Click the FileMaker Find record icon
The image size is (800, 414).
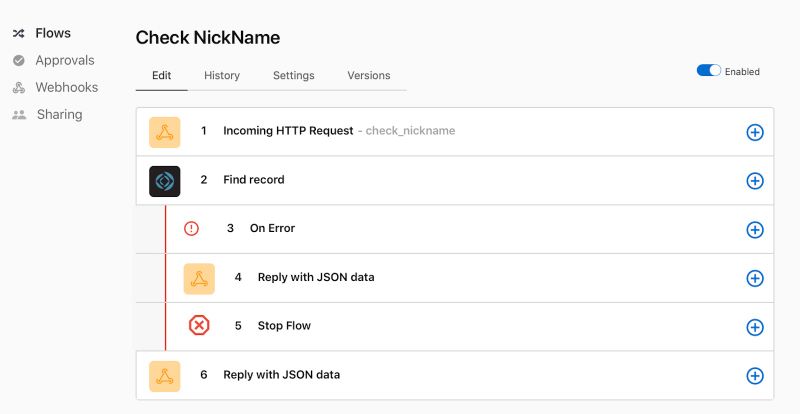(164, 181)
